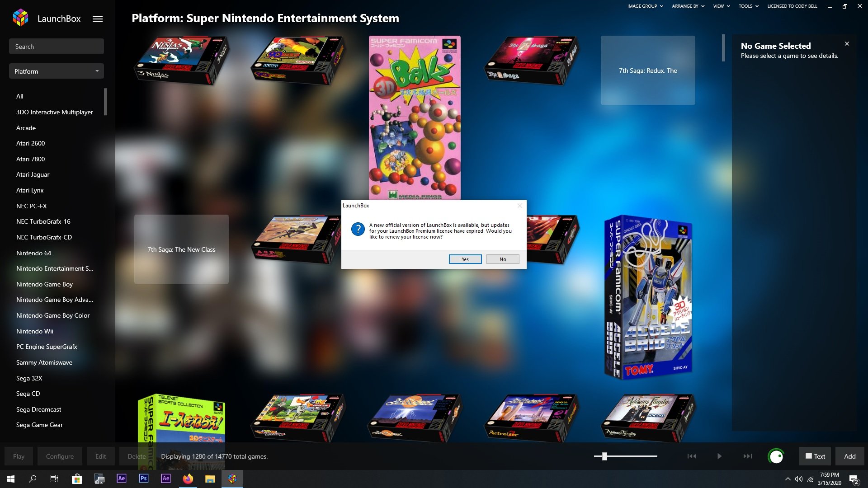Open first After Effects taskbar icon
Image resolution: width=868 pixels, height=488 pixels.
tap(121, 479)
